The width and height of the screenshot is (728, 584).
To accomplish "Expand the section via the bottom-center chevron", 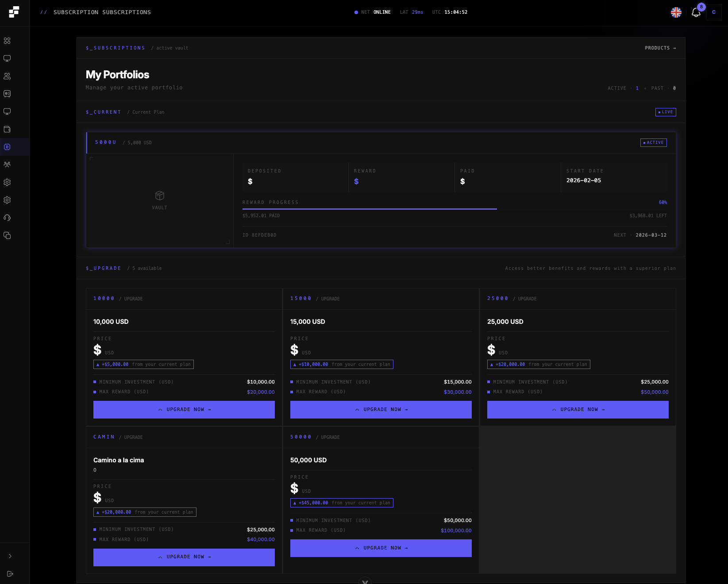I will click(x=365, y=581).
